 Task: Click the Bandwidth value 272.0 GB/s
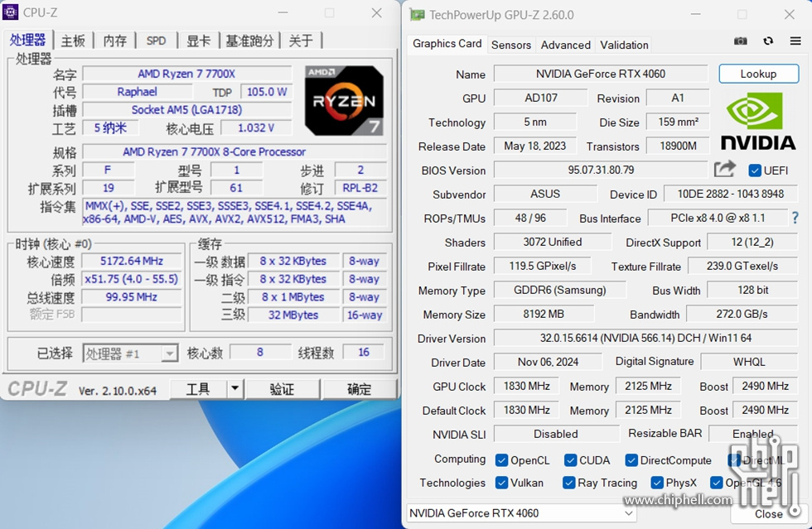coord(742,314)
